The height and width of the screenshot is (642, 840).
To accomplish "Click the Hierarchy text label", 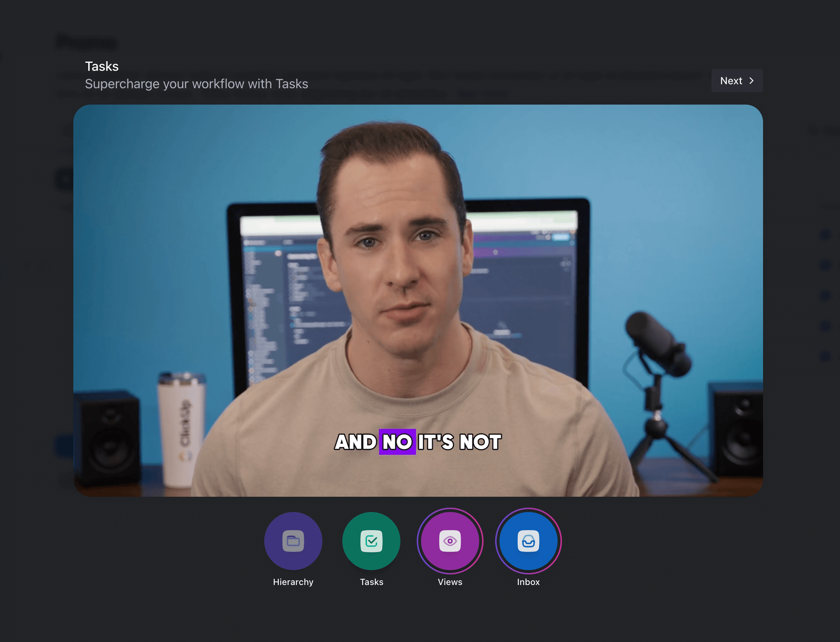I will 293,582.
